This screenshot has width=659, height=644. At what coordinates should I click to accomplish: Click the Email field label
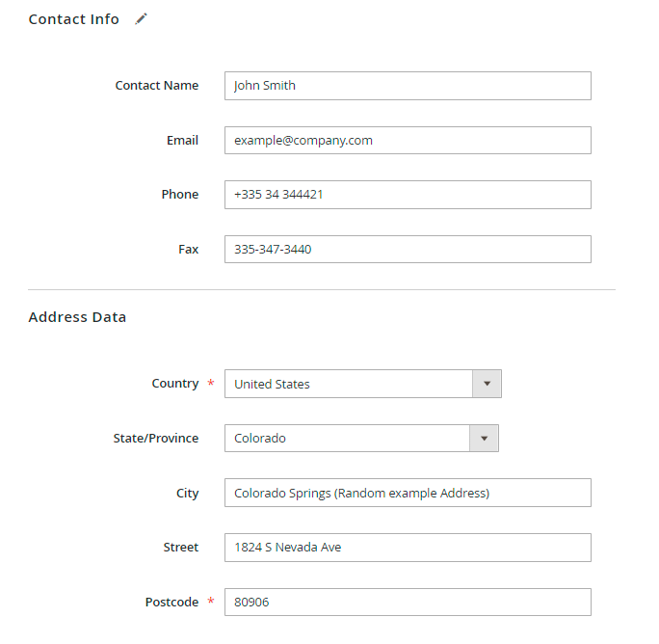point(182,141)
